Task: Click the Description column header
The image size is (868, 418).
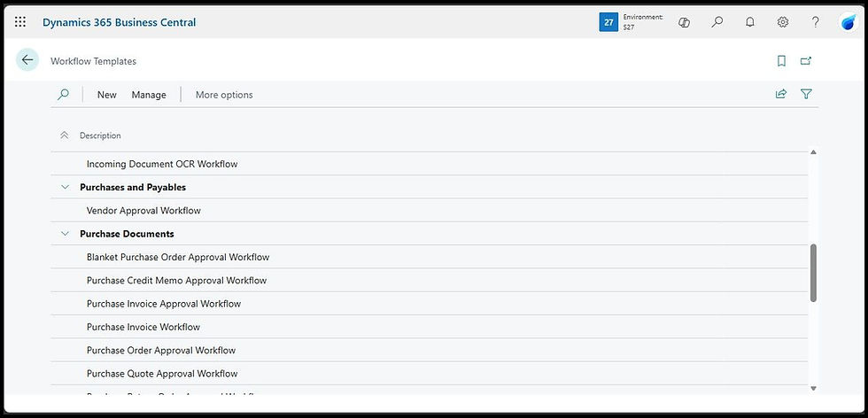Action: [x=100, y=135]
